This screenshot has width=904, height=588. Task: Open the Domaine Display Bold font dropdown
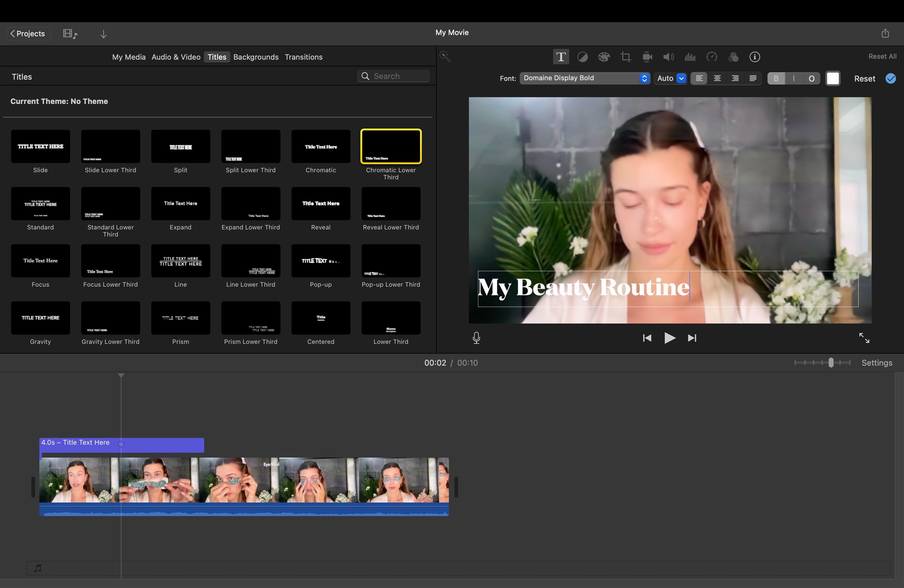click(584, 78)
